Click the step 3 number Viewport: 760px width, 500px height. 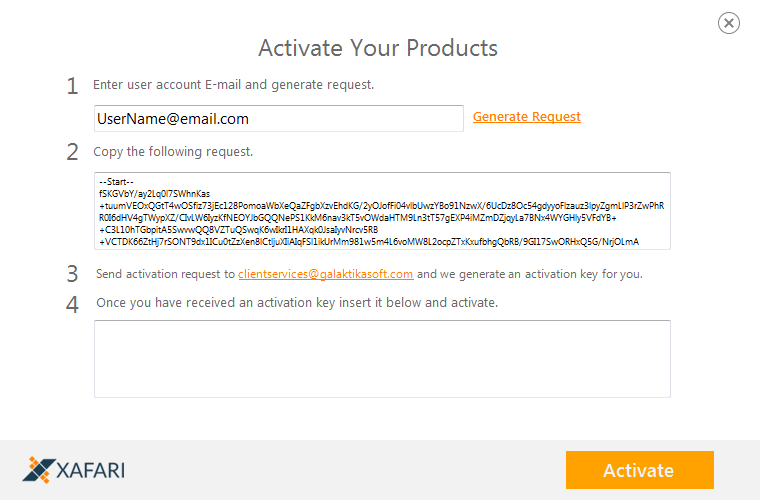(72, 274)
